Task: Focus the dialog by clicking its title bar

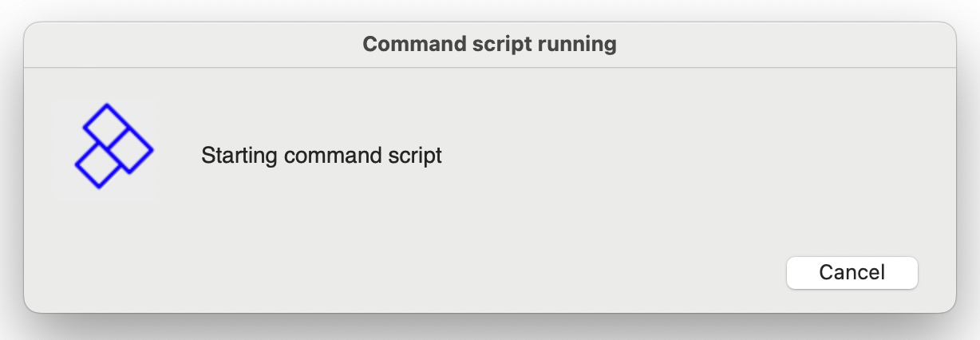Action: (490, 45)
